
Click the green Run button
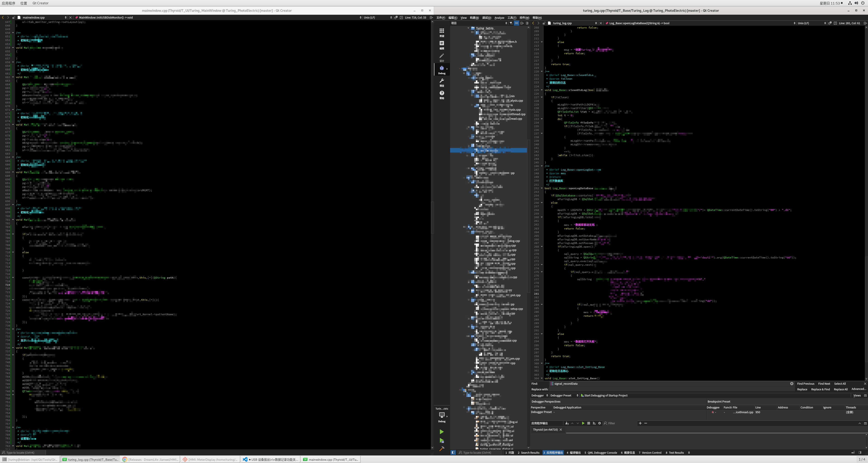pos(441,432)
